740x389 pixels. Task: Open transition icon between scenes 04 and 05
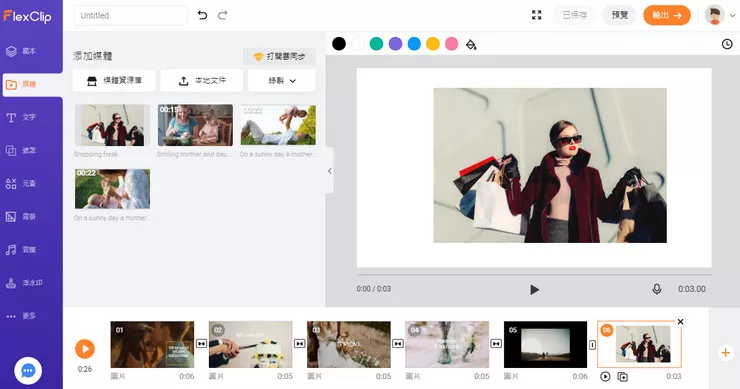(496, 344)
